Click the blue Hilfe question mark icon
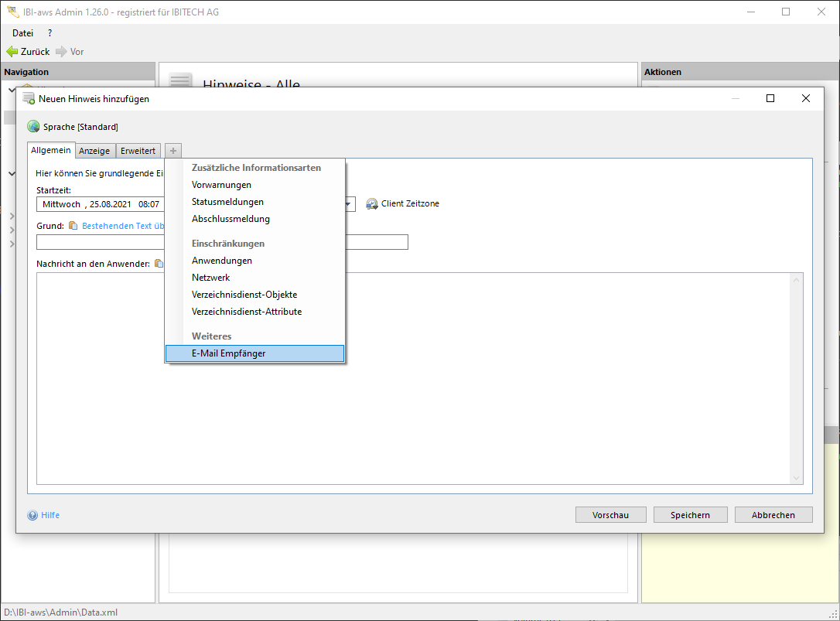840x621 pixels. (x=32, y=515)
